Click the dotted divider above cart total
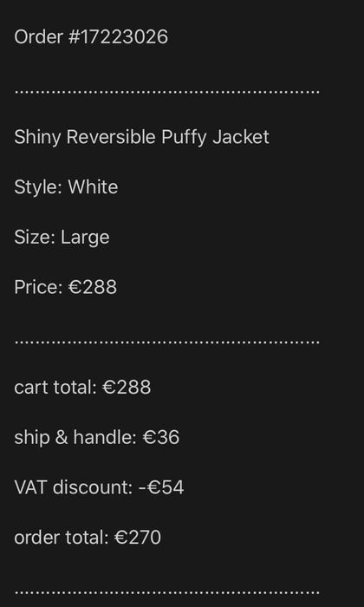This screenshot has height=607, width=364. [x=166, y=343]
